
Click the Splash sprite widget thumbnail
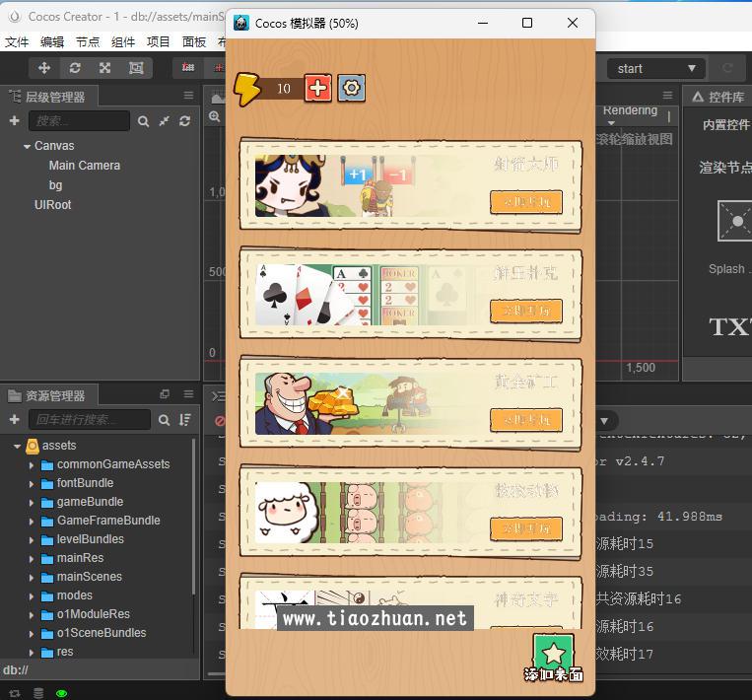tap(734, 221)
